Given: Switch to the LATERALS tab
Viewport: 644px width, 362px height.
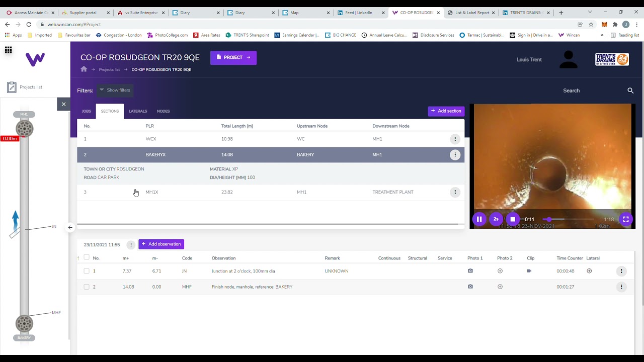Looking at the screenshot, I should pyautogui.click(x=138, y=111).
